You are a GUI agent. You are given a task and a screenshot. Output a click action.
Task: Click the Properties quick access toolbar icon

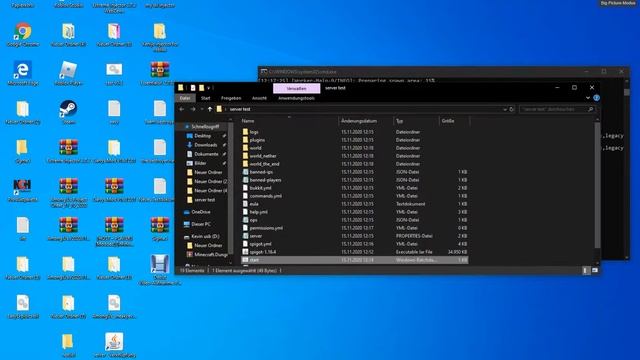tap(193, 88)
